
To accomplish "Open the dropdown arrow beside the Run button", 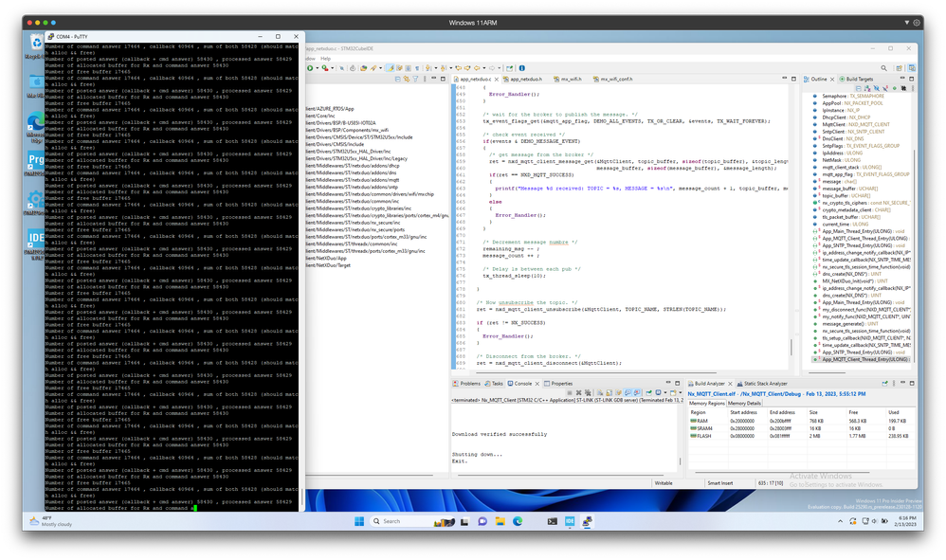I will coord(318,68).
